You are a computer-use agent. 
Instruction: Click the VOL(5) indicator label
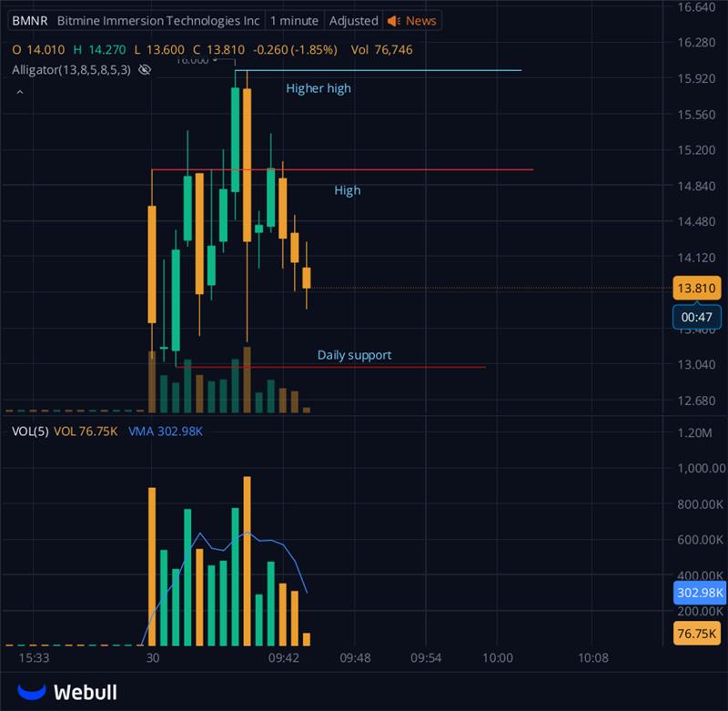[x=30, y=431]
